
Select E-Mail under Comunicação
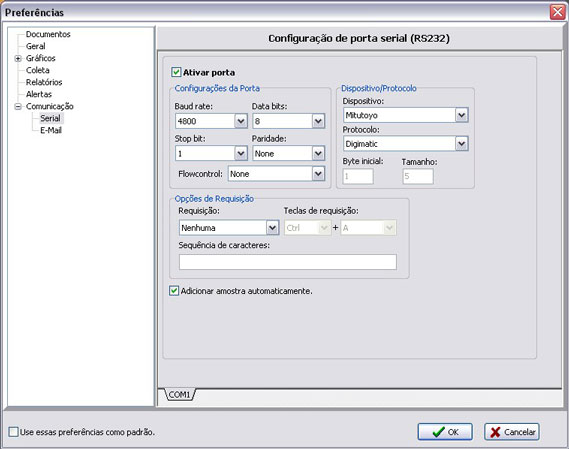tap(51, 130)
